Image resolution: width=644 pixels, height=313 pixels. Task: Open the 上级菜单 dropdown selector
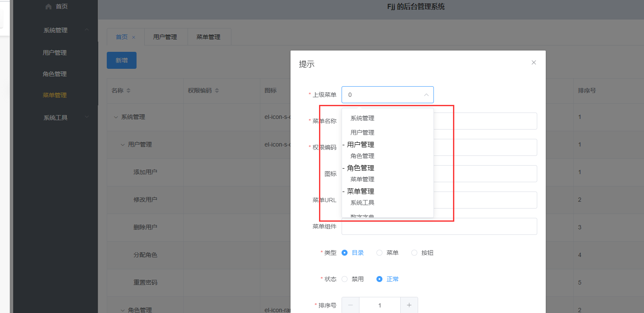click(x=388, y=94)
